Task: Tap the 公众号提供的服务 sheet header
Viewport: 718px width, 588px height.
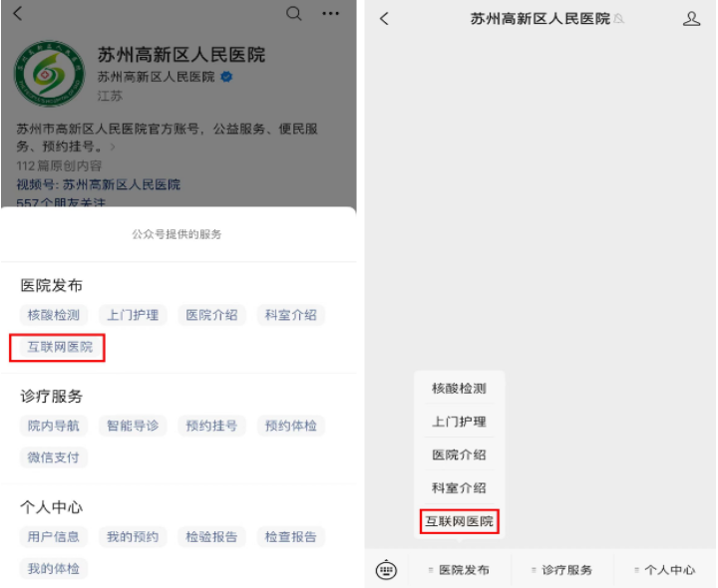Action: click(177, 234)
